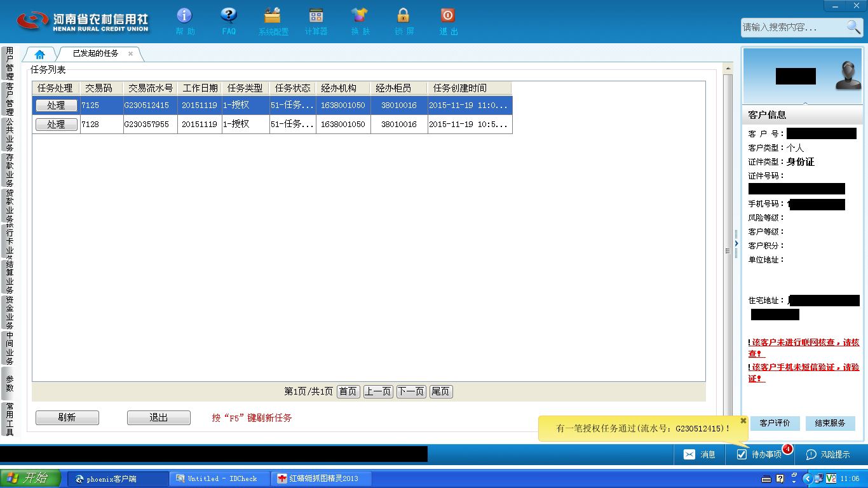Go to the home tab icon

click(x=39, y=54)
